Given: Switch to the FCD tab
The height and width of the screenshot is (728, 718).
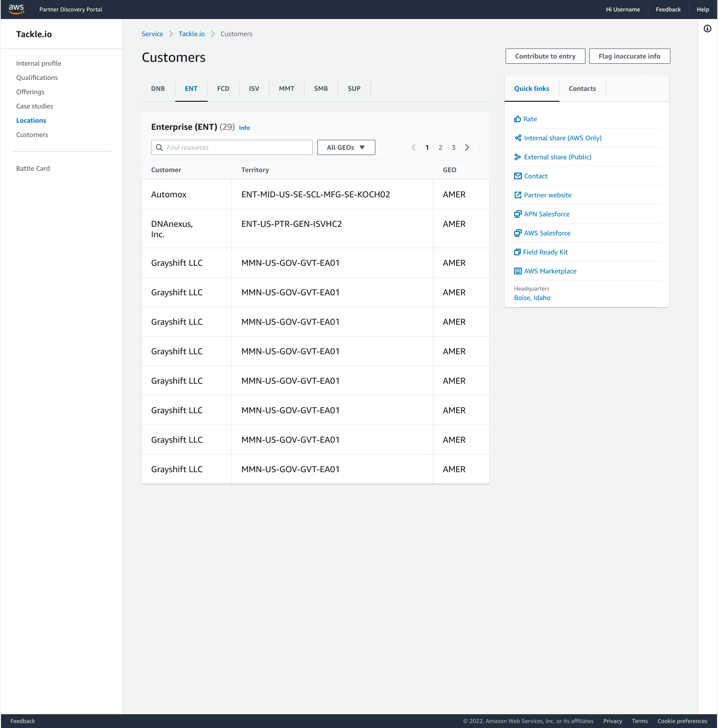Looking at the screenshot, I should point(223,88).
